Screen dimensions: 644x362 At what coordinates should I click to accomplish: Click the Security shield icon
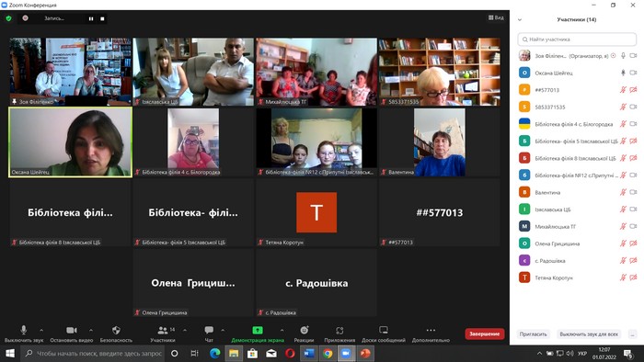[116, 330]
